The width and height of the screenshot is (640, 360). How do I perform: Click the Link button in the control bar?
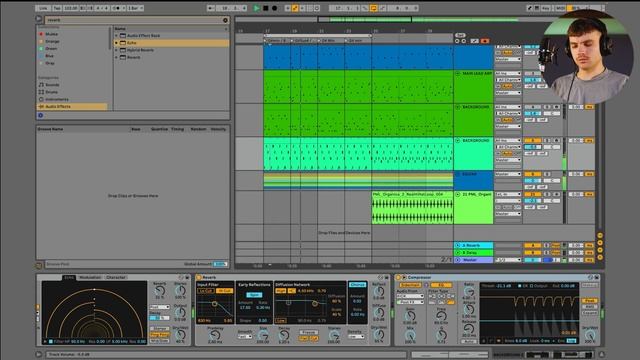click(43, 8)
